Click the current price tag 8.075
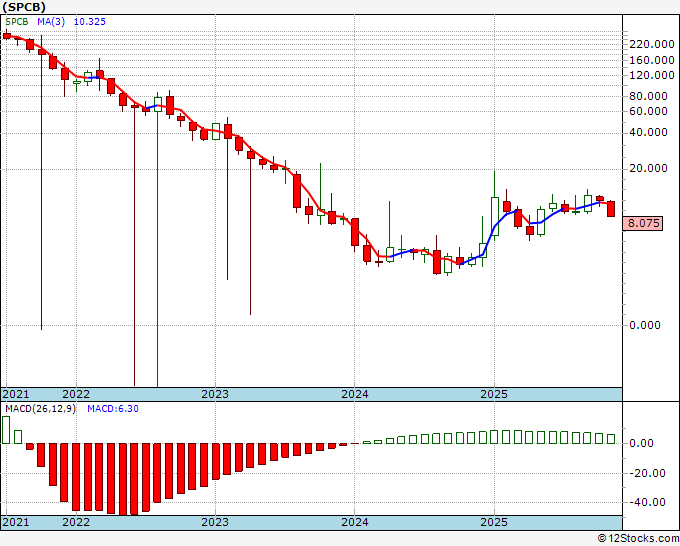Screen dimensions: 680x546 click(x=644, y=223)
